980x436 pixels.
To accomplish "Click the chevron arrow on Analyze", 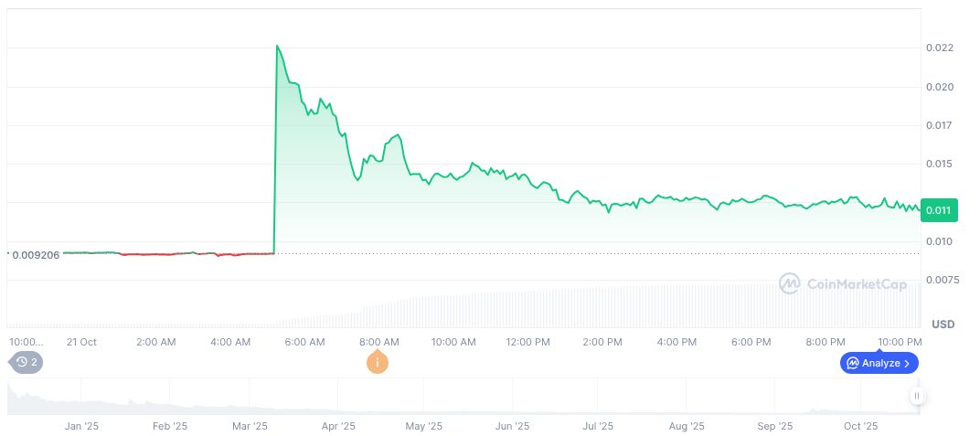I will (x=906, y=363).
